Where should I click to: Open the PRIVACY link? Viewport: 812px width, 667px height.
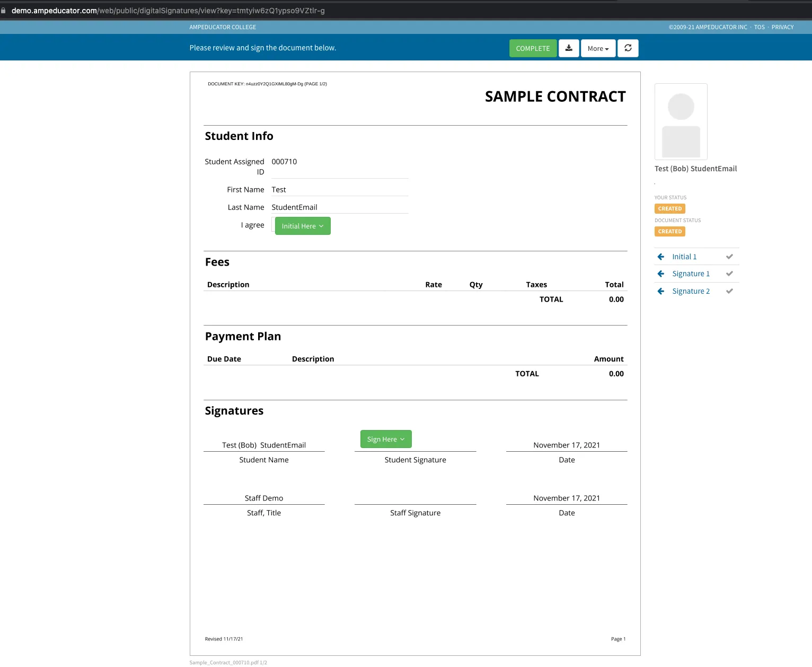point(782,27)
